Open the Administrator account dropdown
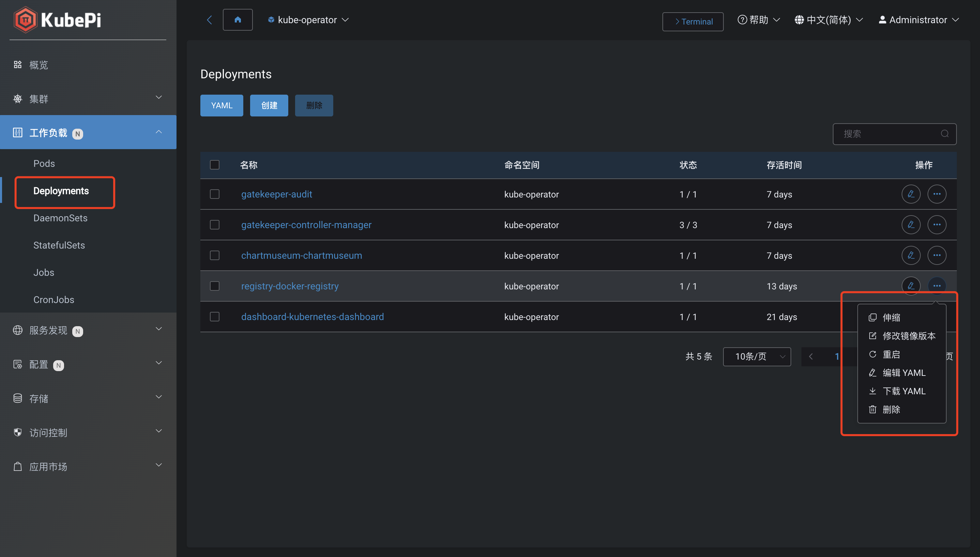 (x=919, y=19)
